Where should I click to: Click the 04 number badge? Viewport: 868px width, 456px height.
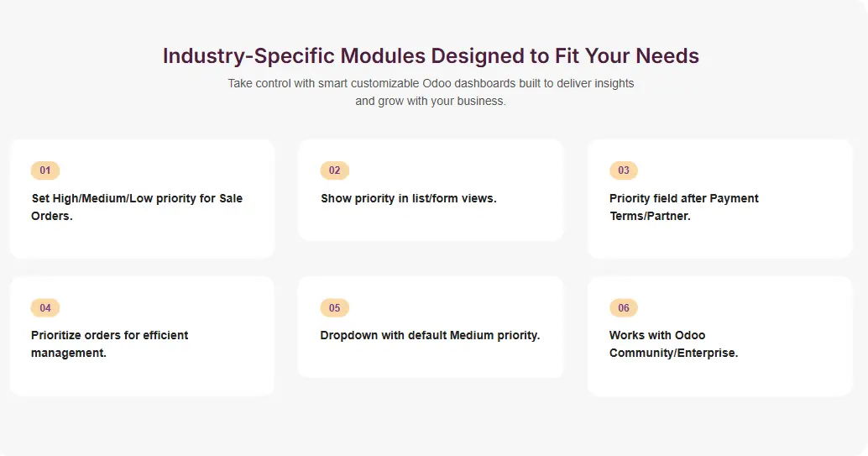[45, 307]
